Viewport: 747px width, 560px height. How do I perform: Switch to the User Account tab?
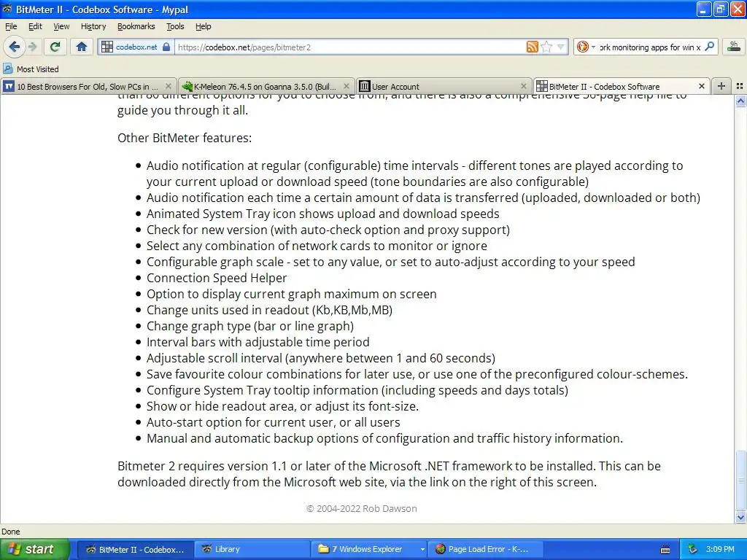click(x=444, y=87)
